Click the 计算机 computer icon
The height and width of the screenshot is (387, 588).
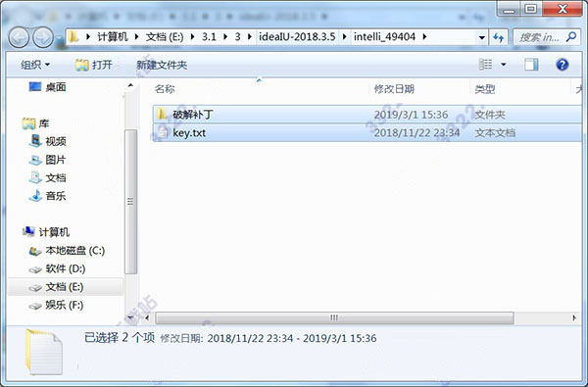[x=28, y=232]
